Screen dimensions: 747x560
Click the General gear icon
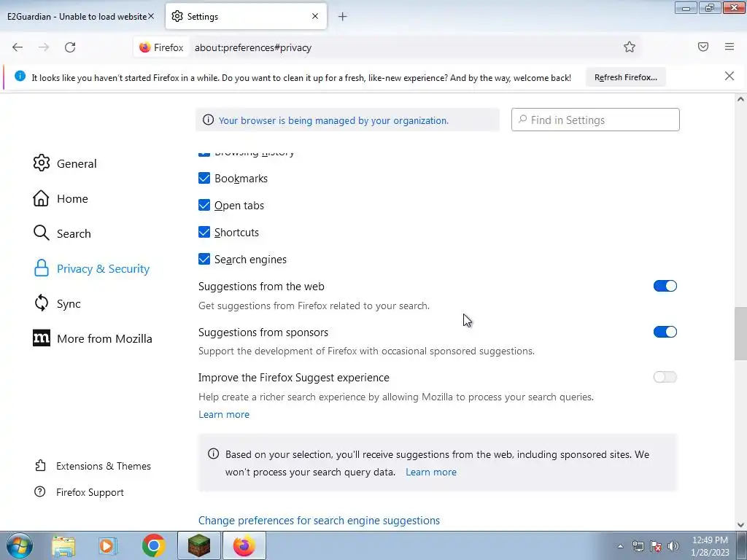click(42, 163)
